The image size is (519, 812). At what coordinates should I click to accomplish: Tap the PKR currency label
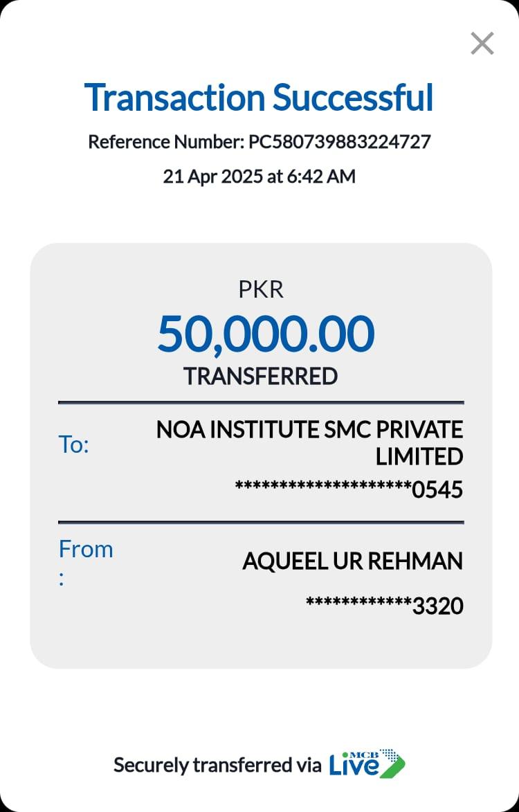(261, 289)
